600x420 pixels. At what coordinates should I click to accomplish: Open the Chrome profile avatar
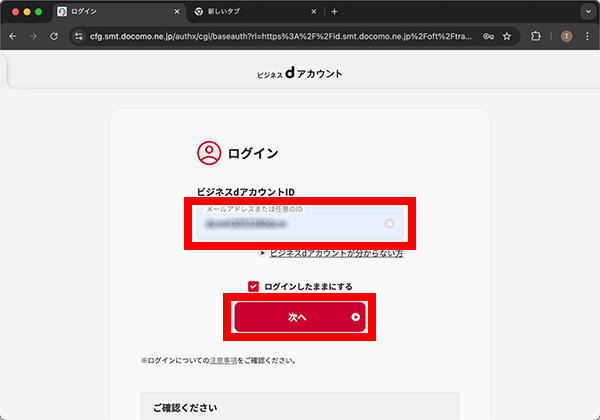pos(566,36)
